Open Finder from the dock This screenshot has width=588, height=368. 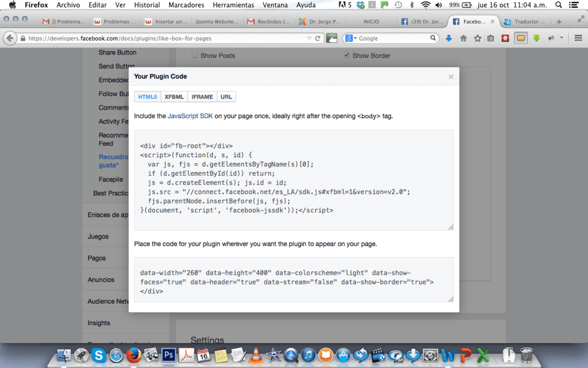64,355
